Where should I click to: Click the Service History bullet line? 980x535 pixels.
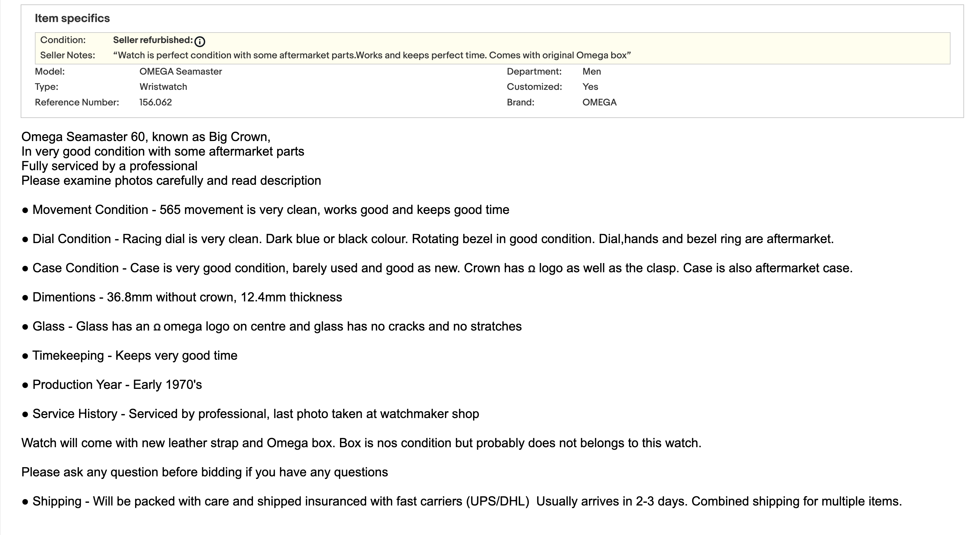click(x=250, y=414)
